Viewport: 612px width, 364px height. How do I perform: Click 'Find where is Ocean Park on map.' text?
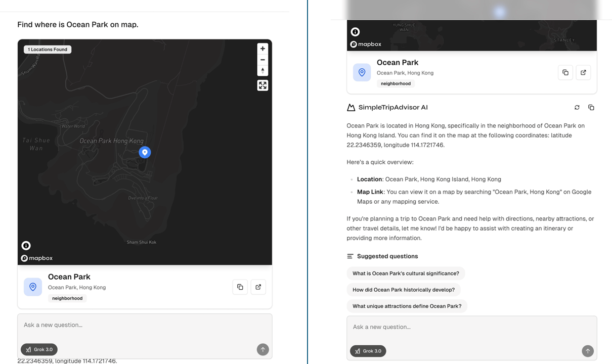78,24
